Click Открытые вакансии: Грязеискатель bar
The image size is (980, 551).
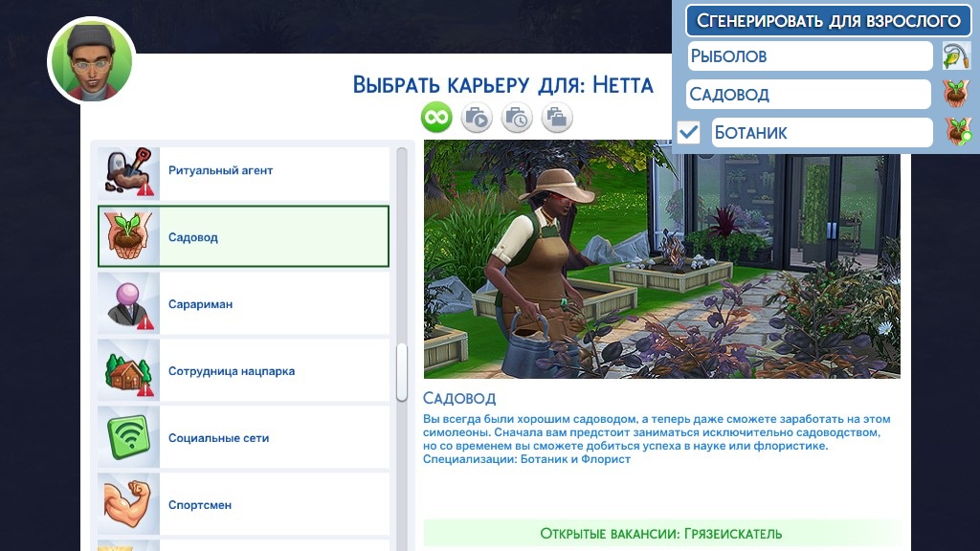(x=661, y=534)
